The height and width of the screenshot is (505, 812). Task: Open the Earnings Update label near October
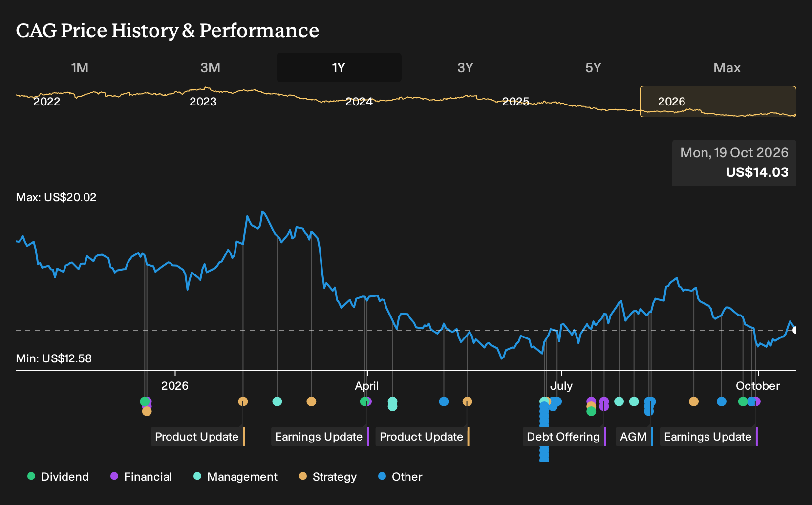[709, 437]
